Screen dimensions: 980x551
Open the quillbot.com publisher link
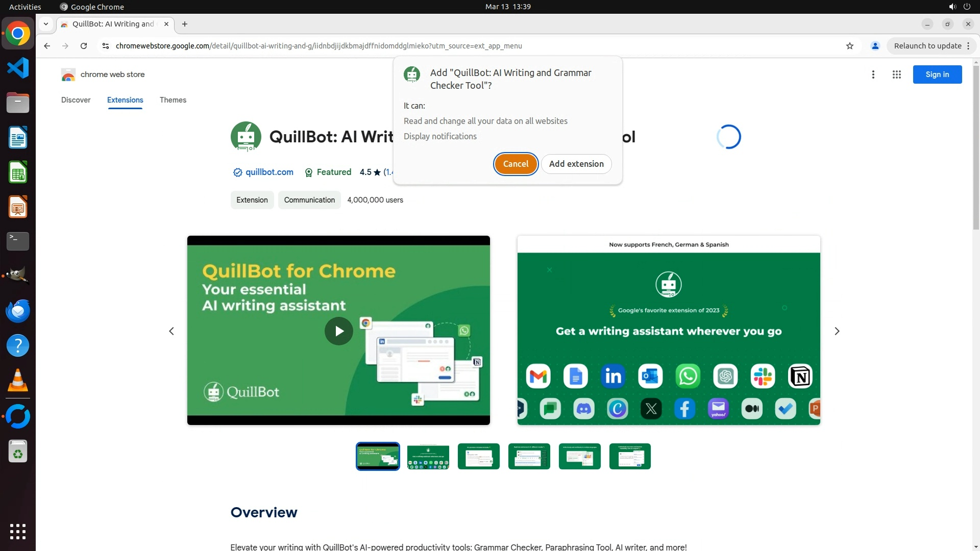269,172
